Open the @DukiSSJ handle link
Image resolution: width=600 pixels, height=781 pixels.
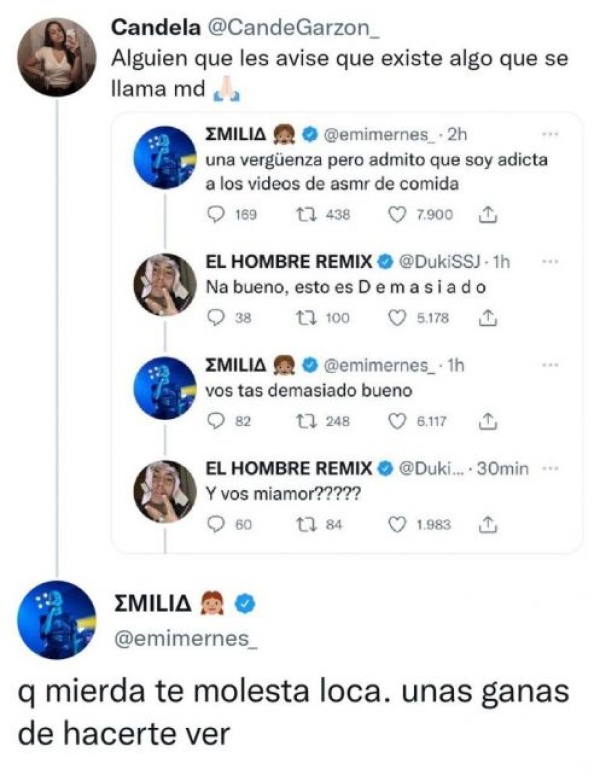(443, 263)
